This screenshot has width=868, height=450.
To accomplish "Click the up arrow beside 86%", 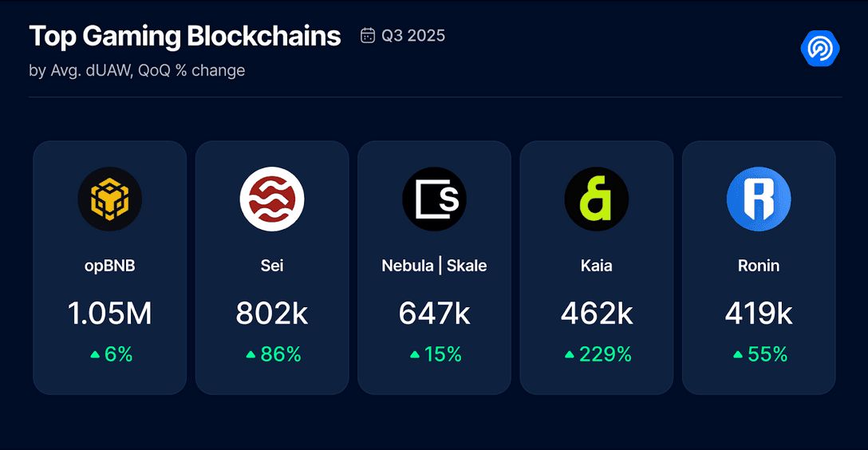I will click(x=251, y=355).
